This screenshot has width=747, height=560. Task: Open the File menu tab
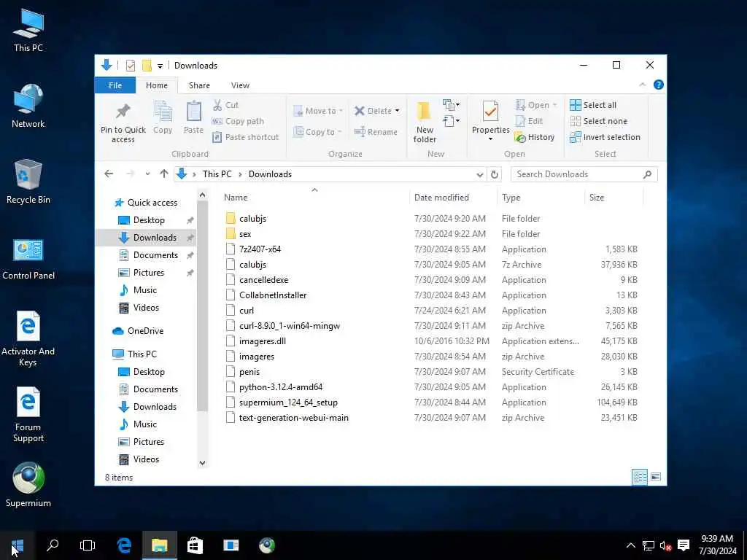(115, 85)
